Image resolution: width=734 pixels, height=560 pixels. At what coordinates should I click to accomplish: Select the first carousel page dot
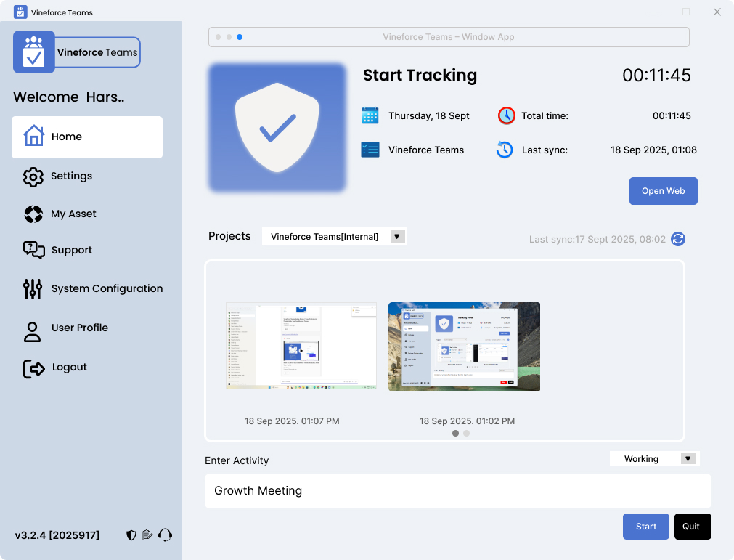455,434
